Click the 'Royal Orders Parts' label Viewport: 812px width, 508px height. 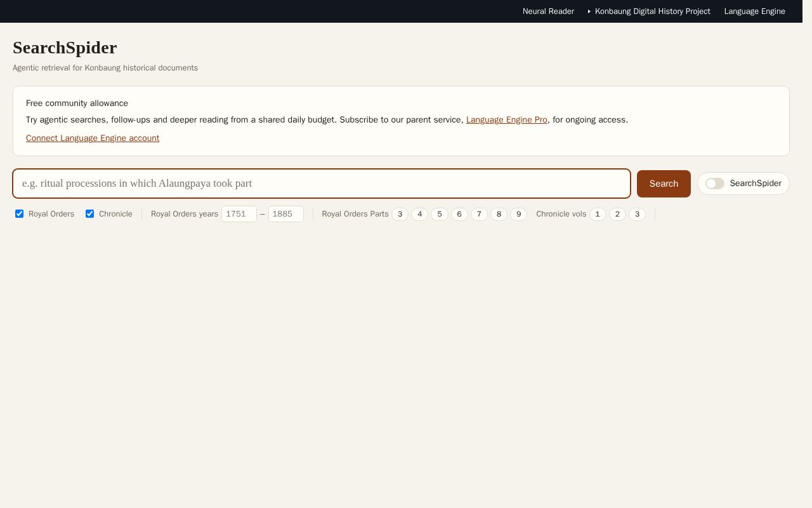coord(355,214)
